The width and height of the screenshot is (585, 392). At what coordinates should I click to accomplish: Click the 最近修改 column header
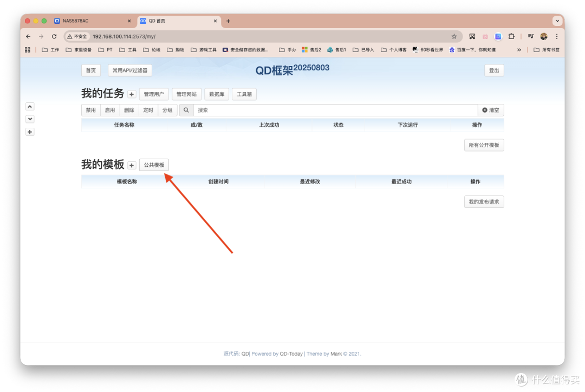310,181
